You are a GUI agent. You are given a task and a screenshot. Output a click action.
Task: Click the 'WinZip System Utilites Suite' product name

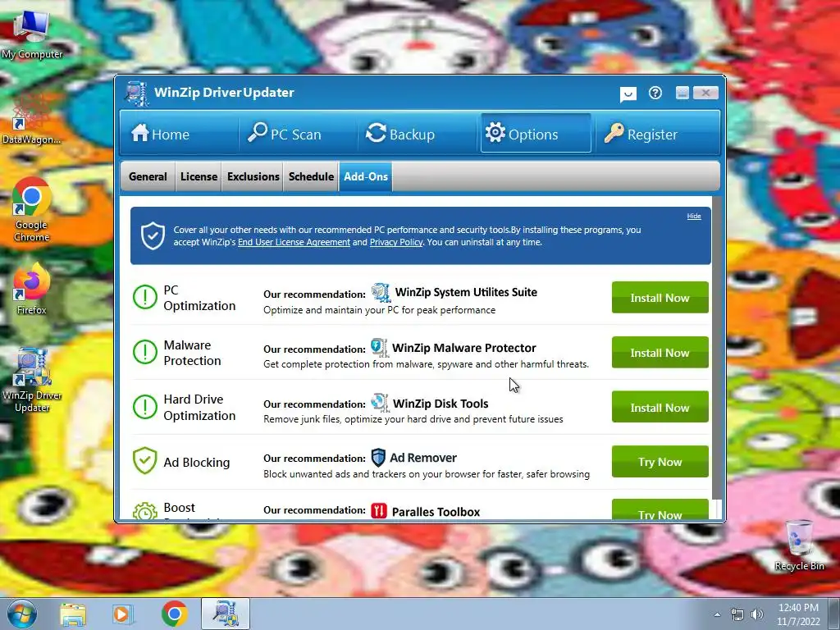pyautogui.click(x=466, y=292)
